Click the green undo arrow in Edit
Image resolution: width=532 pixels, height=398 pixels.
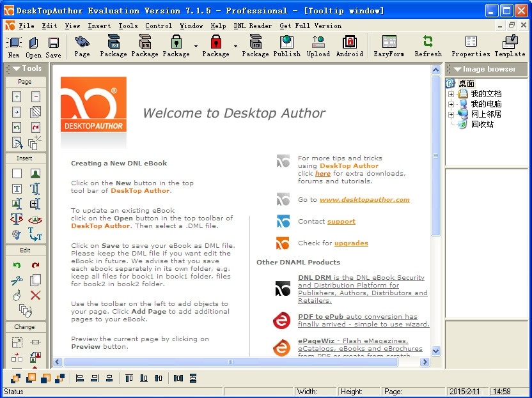coord(17,265)
